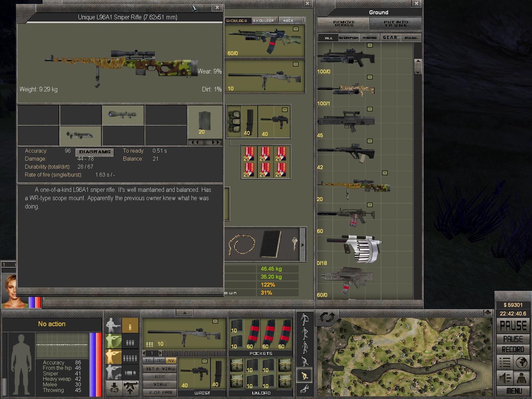Switch to the first SHOULDER tab
The height and width of the screenshot is (399, 532).
pos(237,21)
